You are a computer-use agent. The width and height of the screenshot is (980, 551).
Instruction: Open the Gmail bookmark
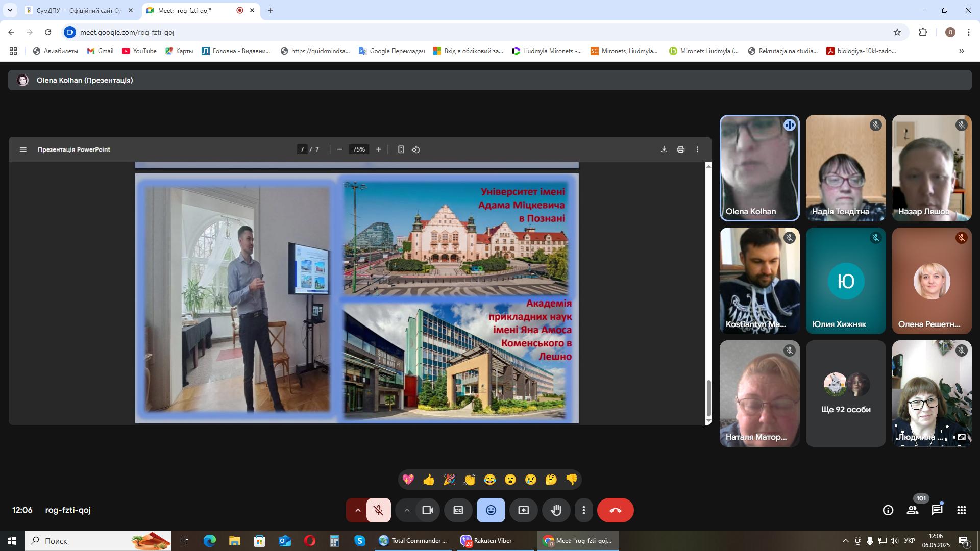click(101, 51)
